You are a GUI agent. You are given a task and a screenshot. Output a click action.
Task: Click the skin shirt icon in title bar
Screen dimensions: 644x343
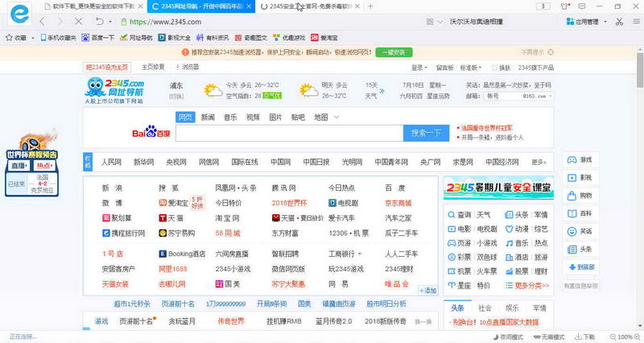[565, 6]
